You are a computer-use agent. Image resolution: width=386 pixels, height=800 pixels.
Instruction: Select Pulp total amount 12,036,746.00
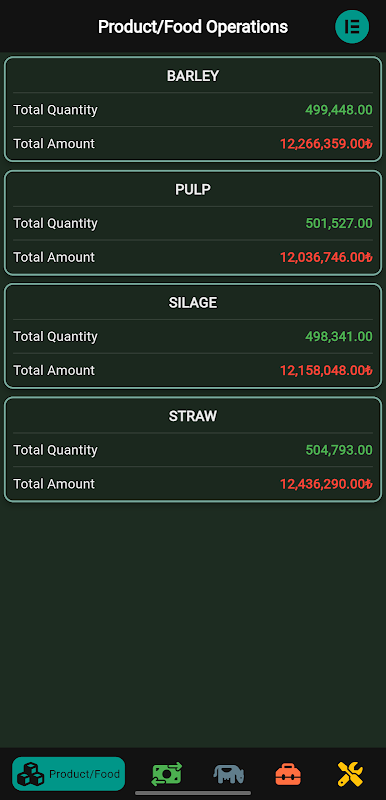coord(326,257)
